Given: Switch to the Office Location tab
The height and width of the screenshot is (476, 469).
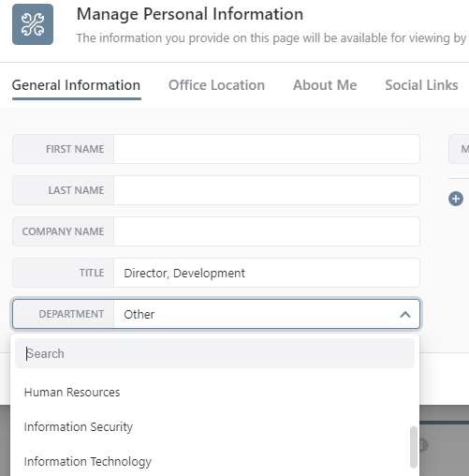Looking at the screenshot, I should (x=216, y=85).
